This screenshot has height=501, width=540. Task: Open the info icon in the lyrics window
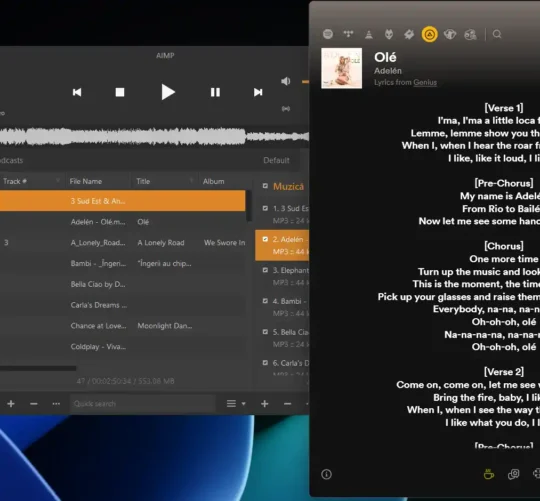click(326, 474)
